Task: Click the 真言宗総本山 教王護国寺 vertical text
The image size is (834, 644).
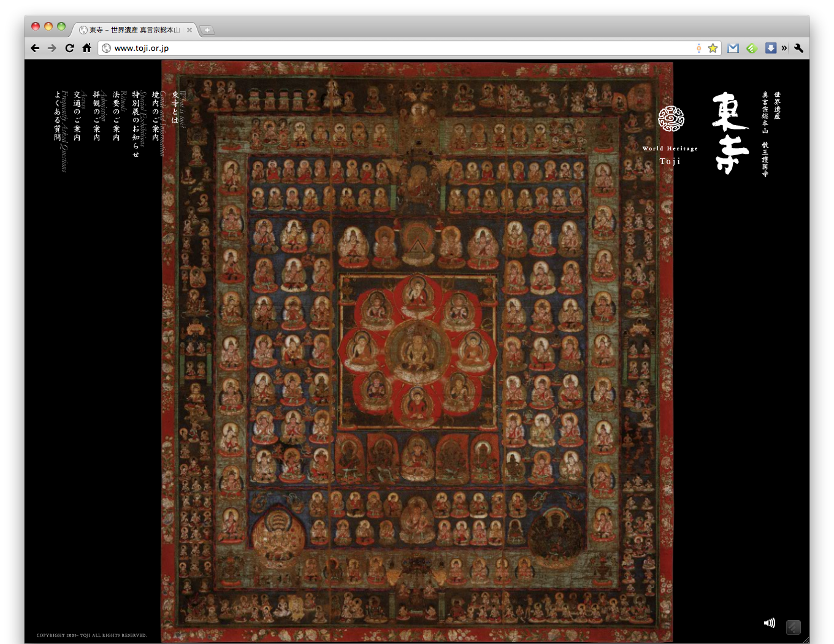Action: tap(765, 134)
